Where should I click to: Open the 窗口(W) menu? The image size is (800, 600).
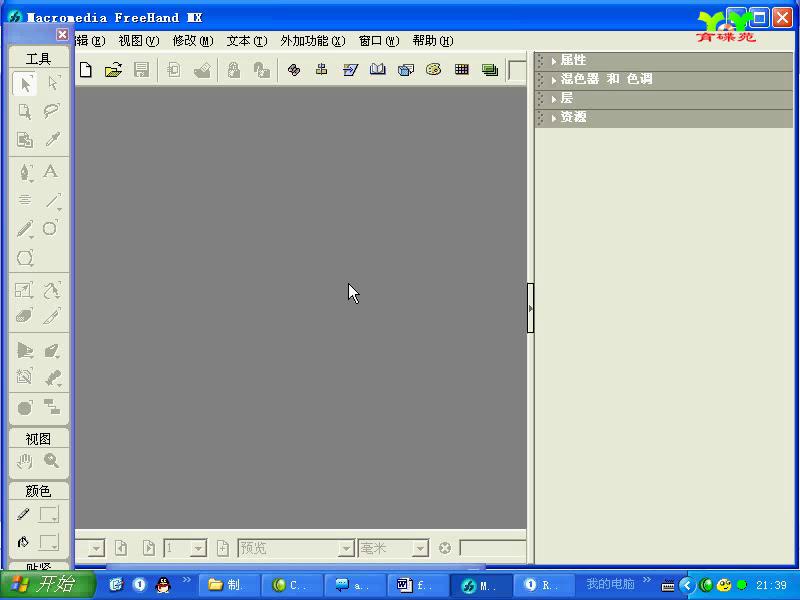pyautogui.click(x=379, y=41)
